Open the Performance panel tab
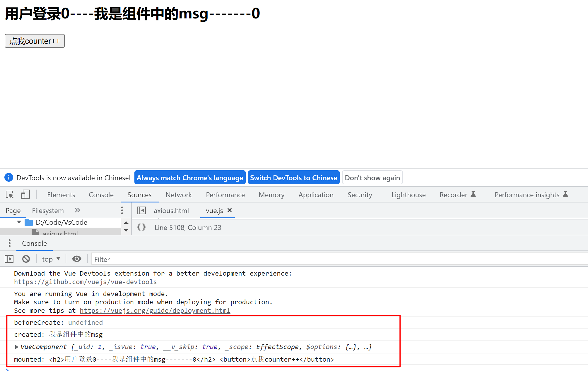 pyautogui.click(x=225, y=195)
